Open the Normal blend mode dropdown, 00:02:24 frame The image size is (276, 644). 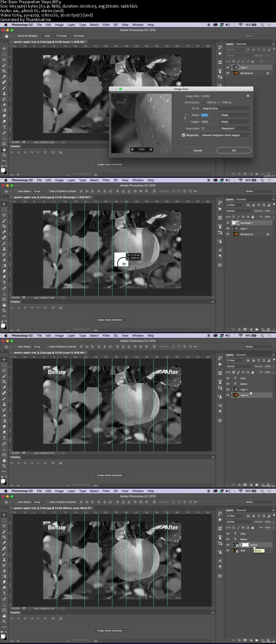[x=239, y=211]
